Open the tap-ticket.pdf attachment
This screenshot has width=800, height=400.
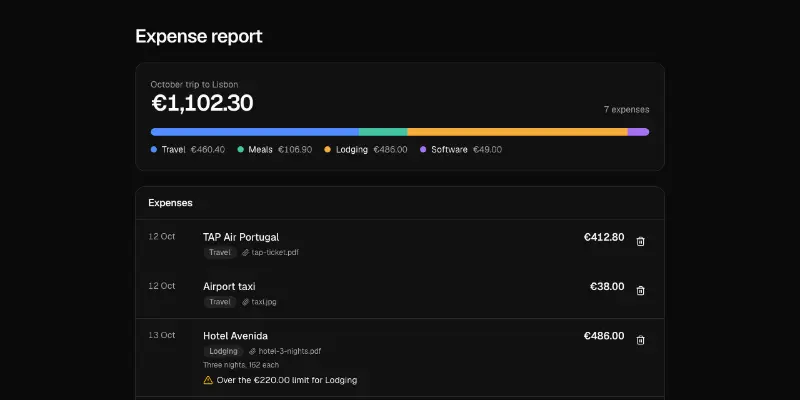pos(270,253)
